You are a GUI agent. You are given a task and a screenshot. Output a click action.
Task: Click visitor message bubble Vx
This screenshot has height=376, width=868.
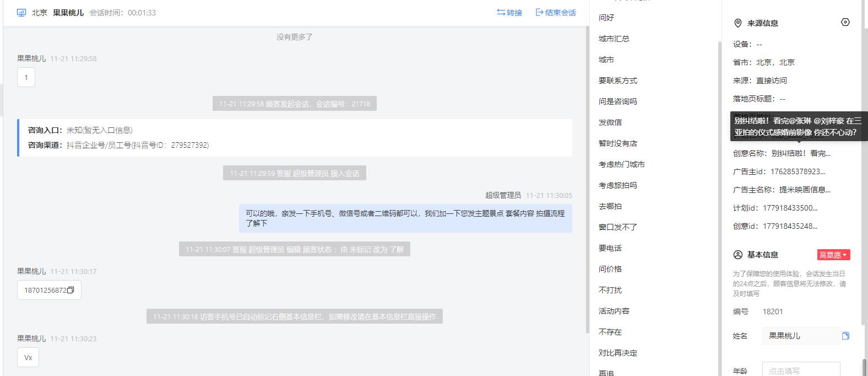[28, 357]
